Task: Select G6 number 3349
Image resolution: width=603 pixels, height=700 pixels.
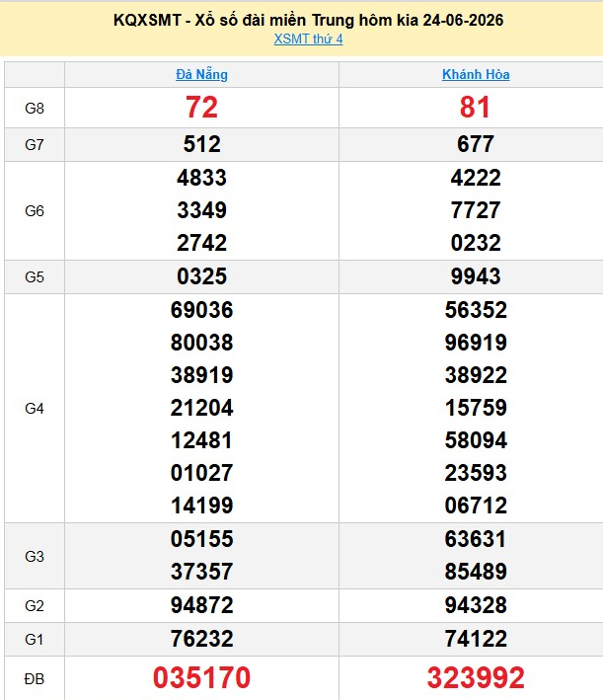Action: pos(201,210)
